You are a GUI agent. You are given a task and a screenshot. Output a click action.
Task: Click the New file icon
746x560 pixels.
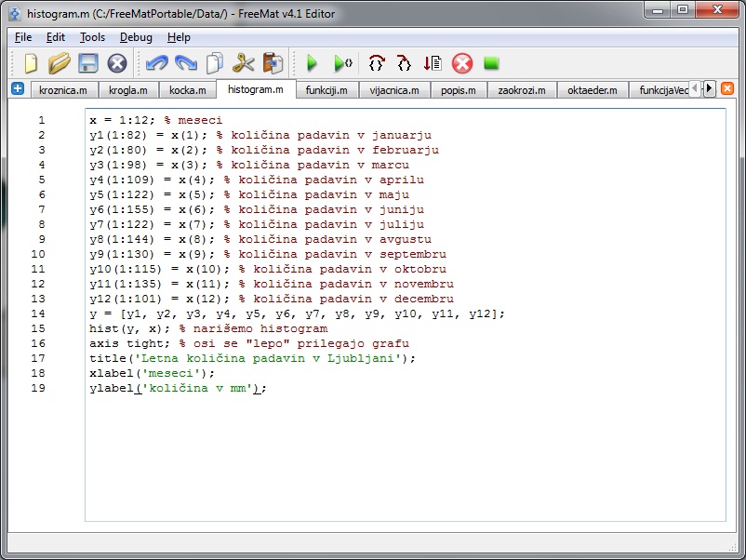pyautogui.click(x=31, y=63)
